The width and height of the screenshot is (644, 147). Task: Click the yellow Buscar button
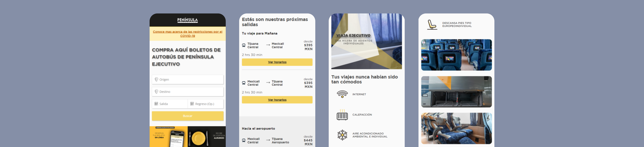(x=187, y=116)
